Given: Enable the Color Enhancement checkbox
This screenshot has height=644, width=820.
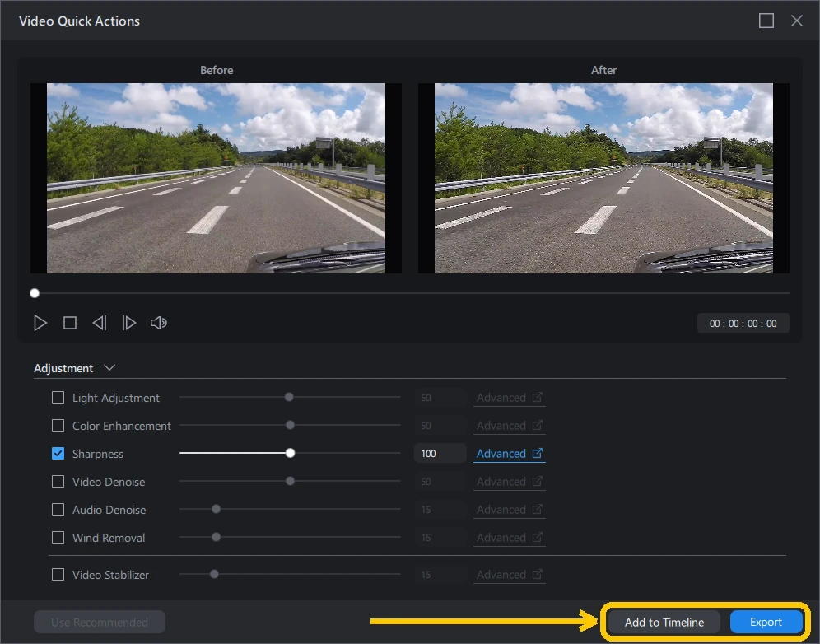Looking at the screenshot, I should pos(58,426).
